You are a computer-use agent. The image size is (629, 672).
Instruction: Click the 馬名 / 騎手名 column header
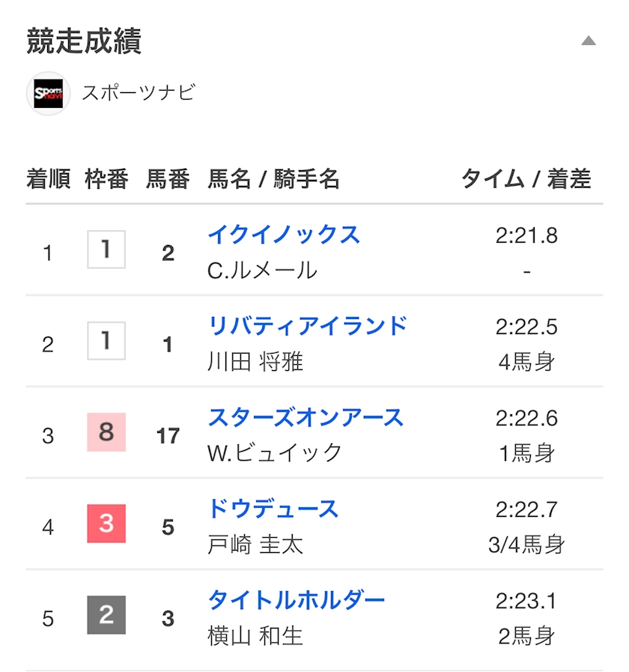tap(273, 179)
